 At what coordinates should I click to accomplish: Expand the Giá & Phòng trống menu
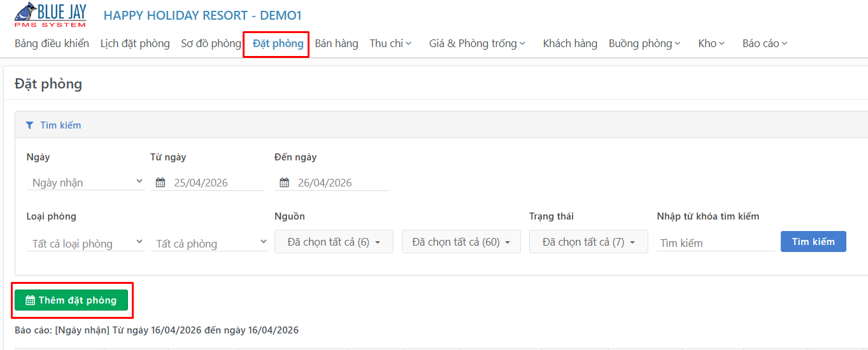(x=477, y=43)
